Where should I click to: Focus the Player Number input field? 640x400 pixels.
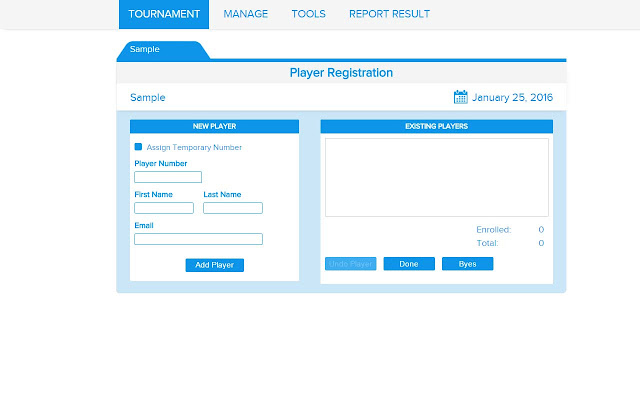tap(168, 177)
